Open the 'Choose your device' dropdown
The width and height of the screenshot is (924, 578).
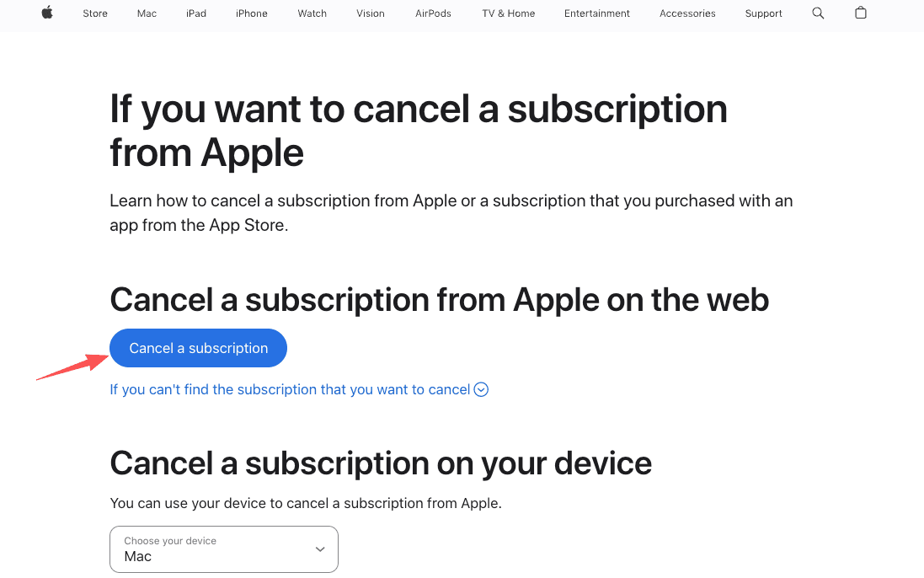223,549
